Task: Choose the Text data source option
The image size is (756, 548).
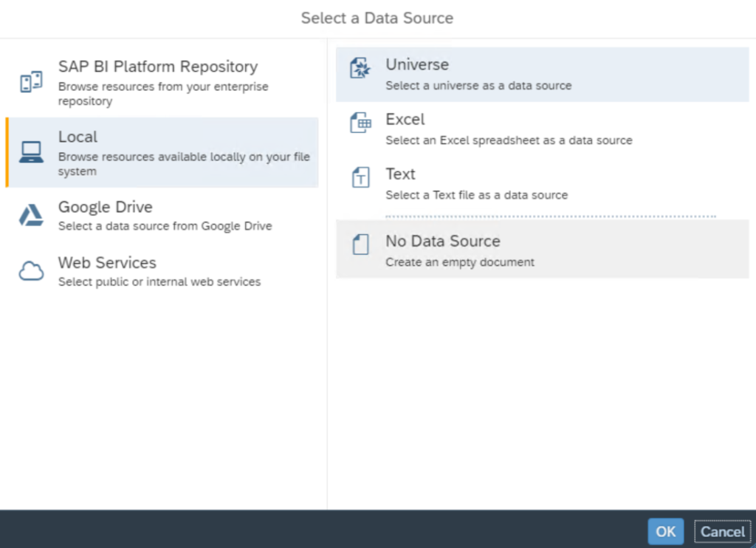Action: point(543,184)
